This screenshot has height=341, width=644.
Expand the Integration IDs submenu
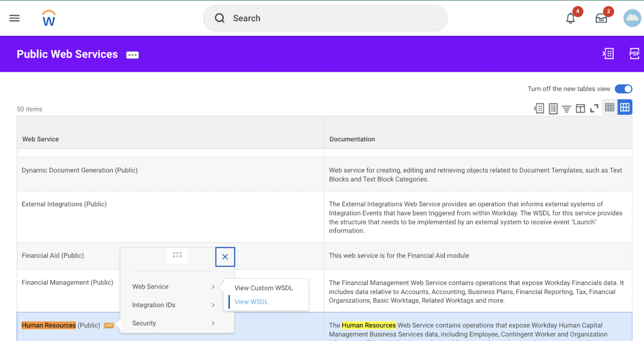point(173,305)
